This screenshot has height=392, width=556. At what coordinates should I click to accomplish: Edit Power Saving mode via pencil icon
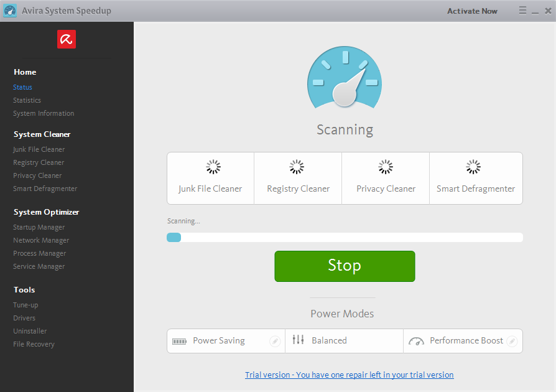click(x=274, y=341)
